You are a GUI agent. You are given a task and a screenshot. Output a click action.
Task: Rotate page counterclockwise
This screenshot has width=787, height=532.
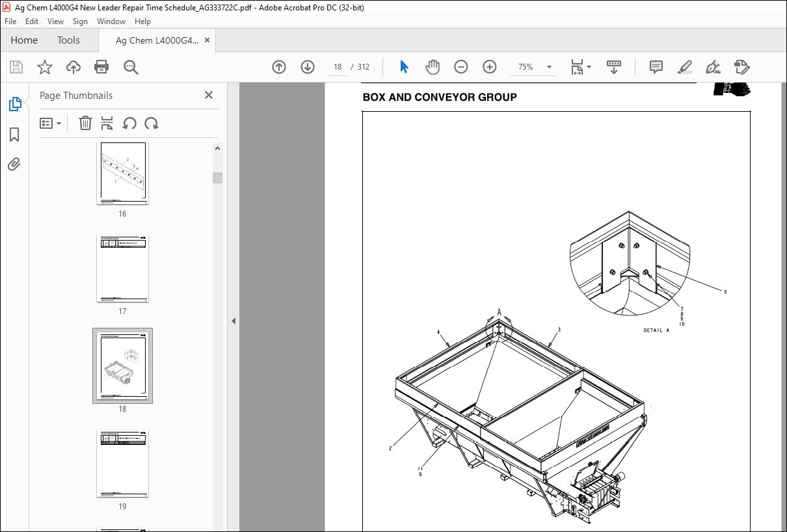[x=129, y=123]
